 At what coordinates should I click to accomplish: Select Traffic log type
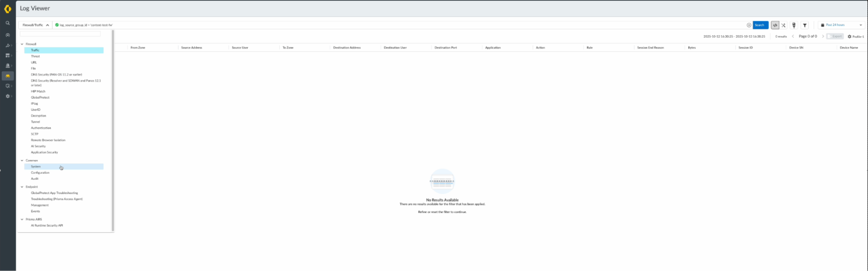tap(64, 50)
